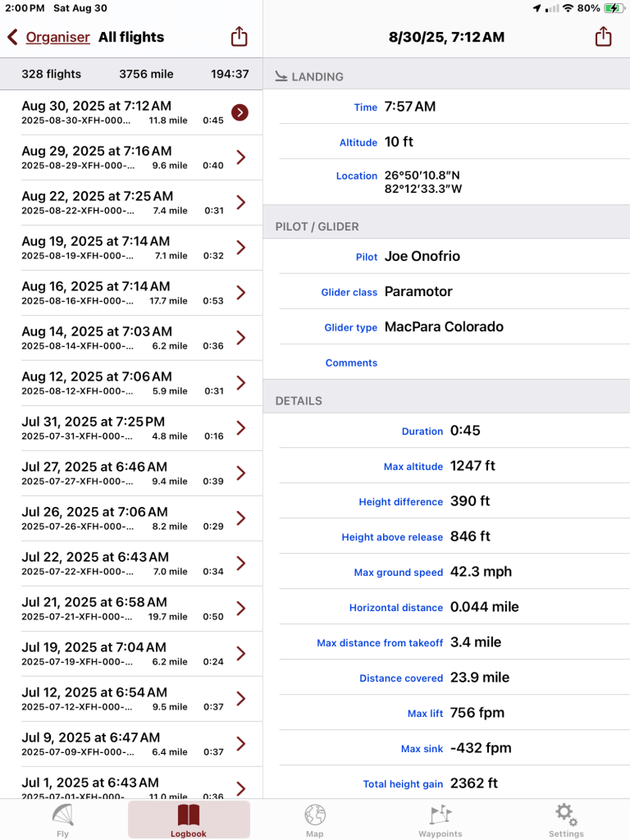Select the Logbook book icon
The width and height of the screenshot is (630, 840).
point(189,815)
